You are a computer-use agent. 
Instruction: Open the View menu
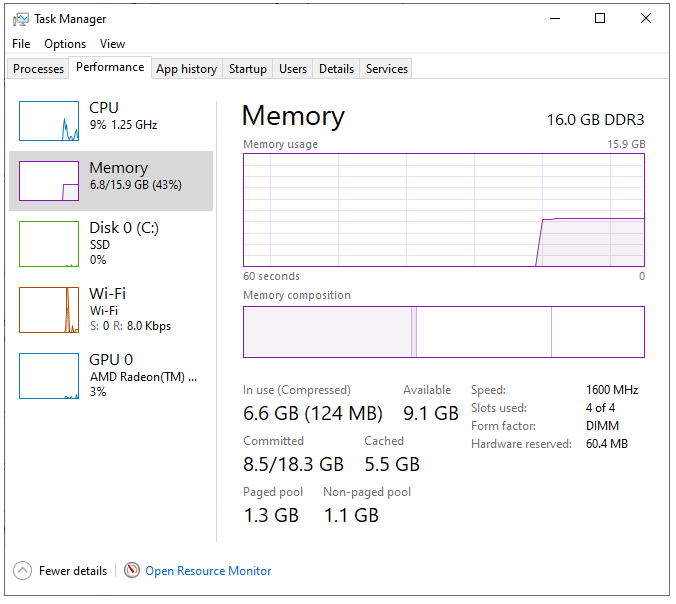(112, 44)
